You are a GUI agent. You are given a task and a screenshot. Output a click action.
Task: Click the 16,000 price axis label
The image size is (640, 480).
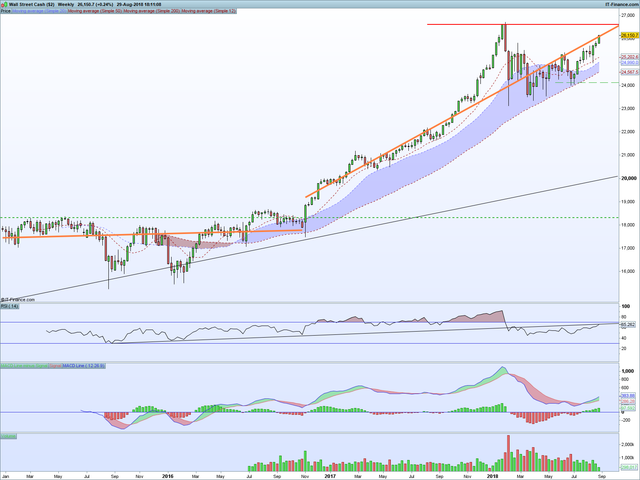point(628,271)
